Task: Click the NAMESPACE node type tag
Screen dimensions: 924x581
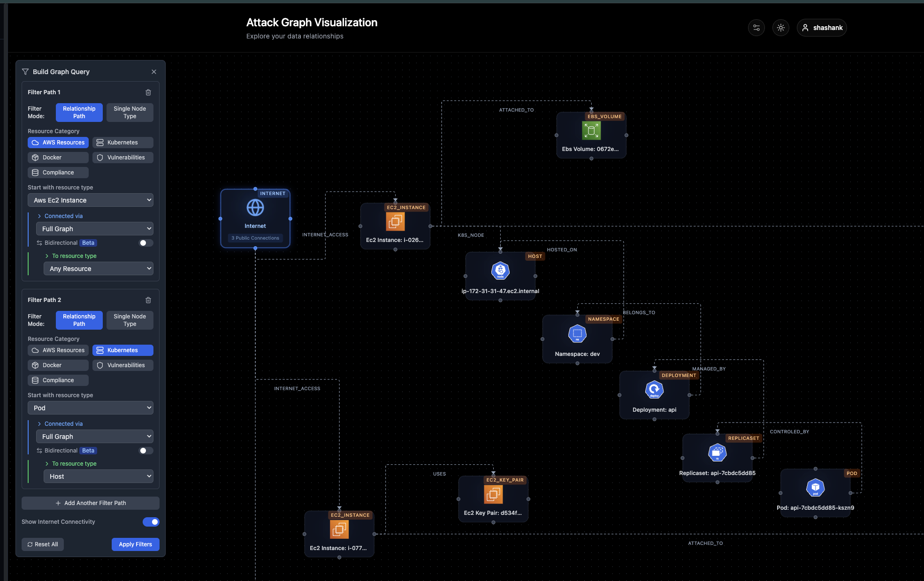Action: tap(603, 319)
